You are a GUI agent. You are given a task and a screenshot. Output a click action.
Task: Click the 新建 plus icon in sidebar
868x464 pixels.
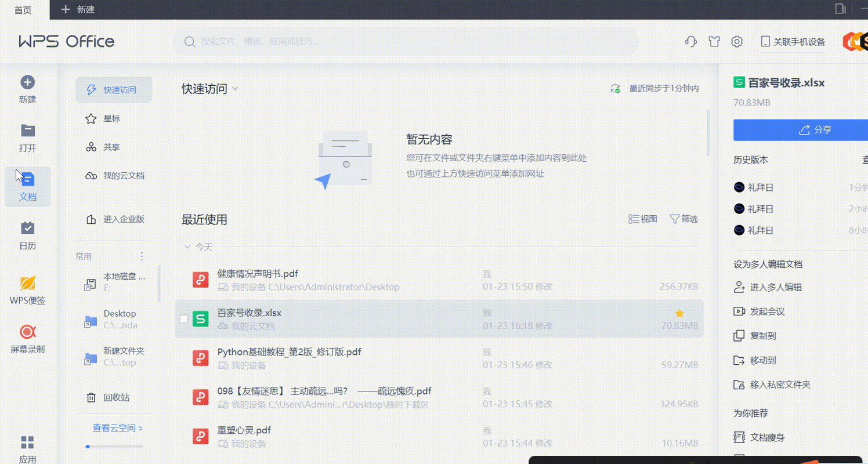tap(27, 82)
